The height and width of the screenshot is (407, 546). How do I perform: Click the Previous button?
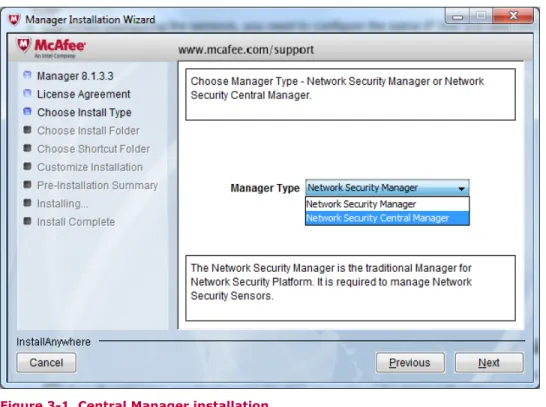coord(410,362)
